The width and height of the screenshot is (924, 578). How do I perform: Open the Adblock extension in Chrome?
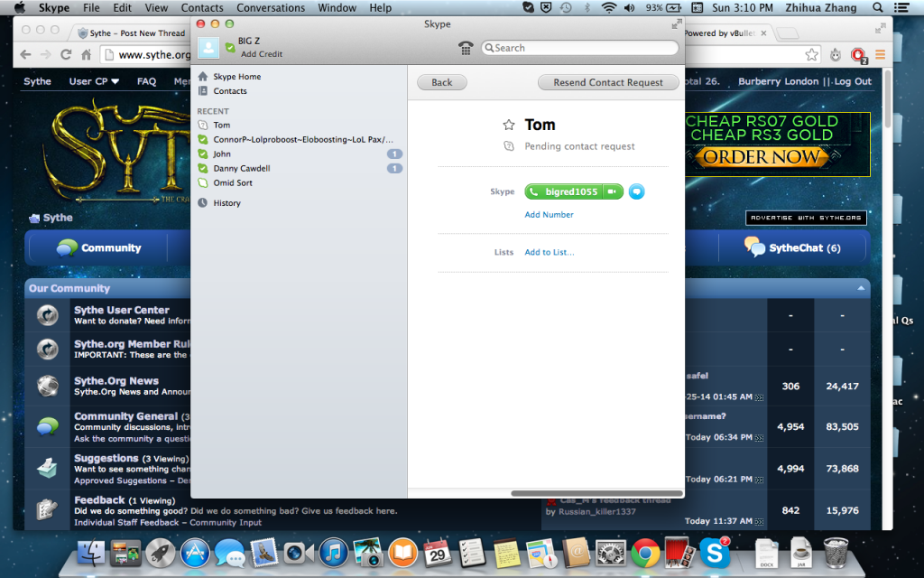coord(858,55)
